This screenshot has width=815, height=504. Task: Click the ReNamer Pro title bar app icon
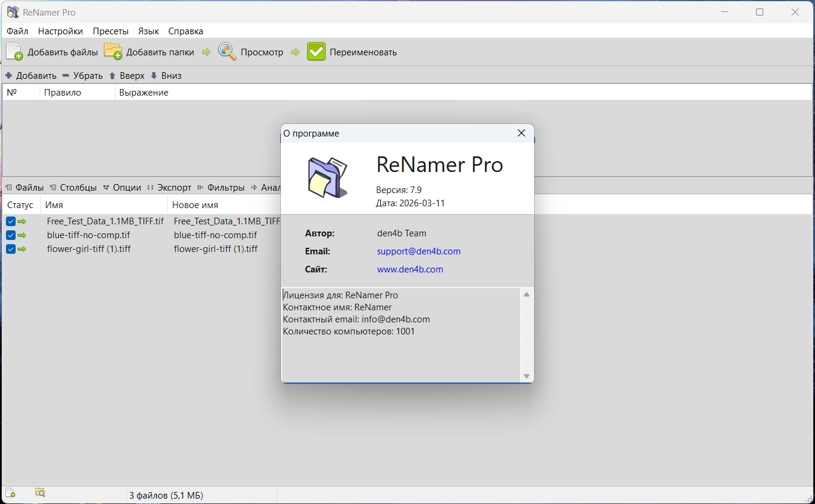[x=13, y=12]
